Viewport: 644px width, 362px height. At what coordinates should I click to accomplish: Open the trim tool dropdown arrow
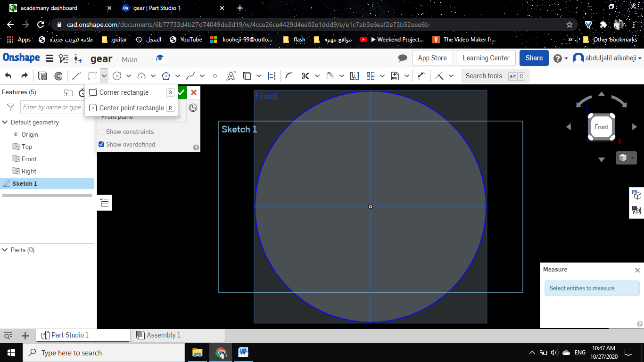pyautogui.click(x=317, y=76)
